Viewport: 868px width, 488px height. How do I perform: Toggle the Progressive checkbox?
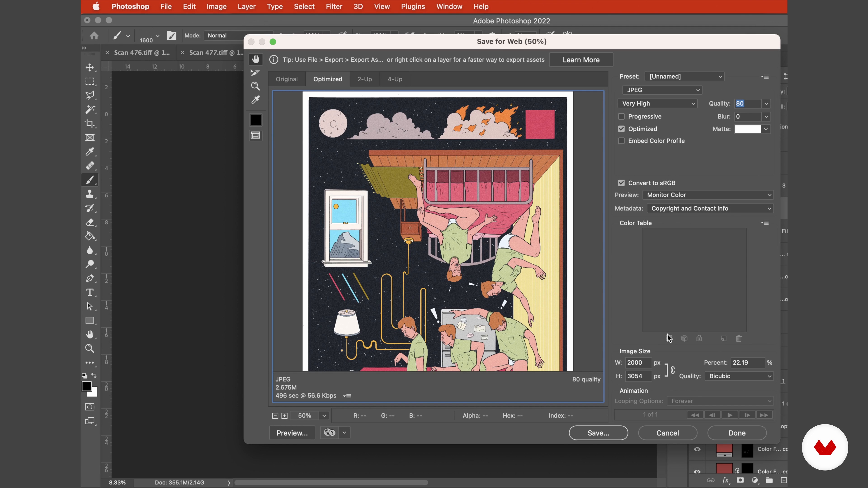point(621,117)
